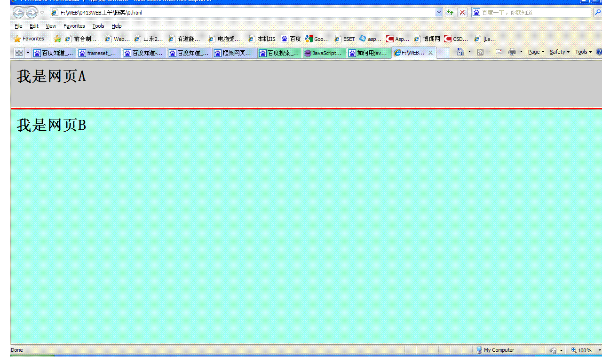Screen dimensions: 602x364
Task: Open the Favorites star button
Action: click(x=29, y=39)
